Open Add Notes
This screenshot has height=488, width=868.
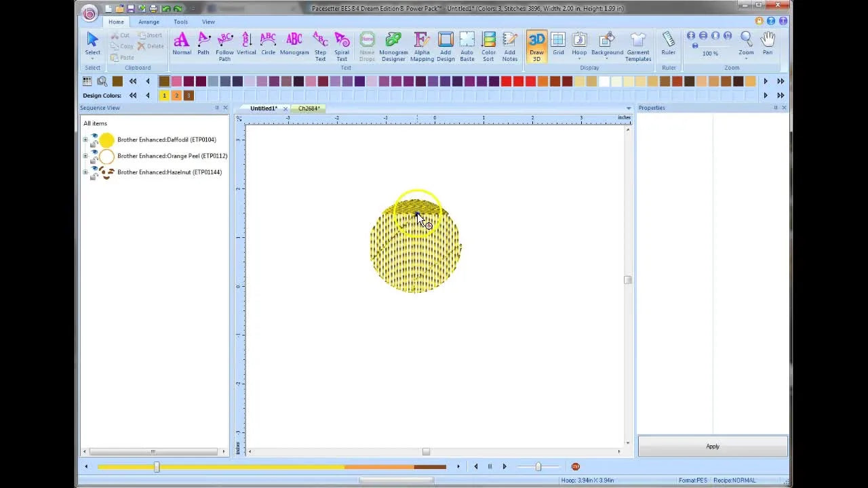(510, 47)
